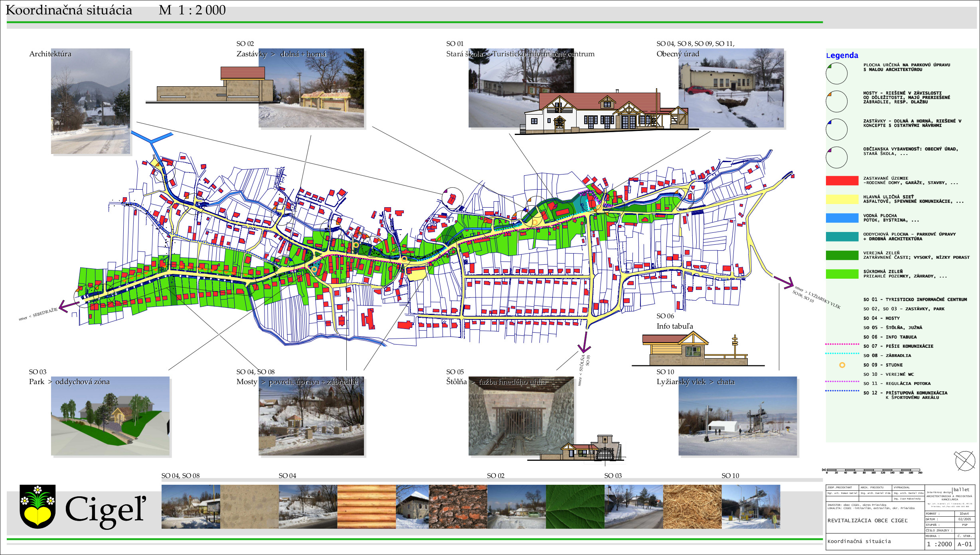
Task: Click the 'Koordinačná situácia' heading at top
Action: 69,10
